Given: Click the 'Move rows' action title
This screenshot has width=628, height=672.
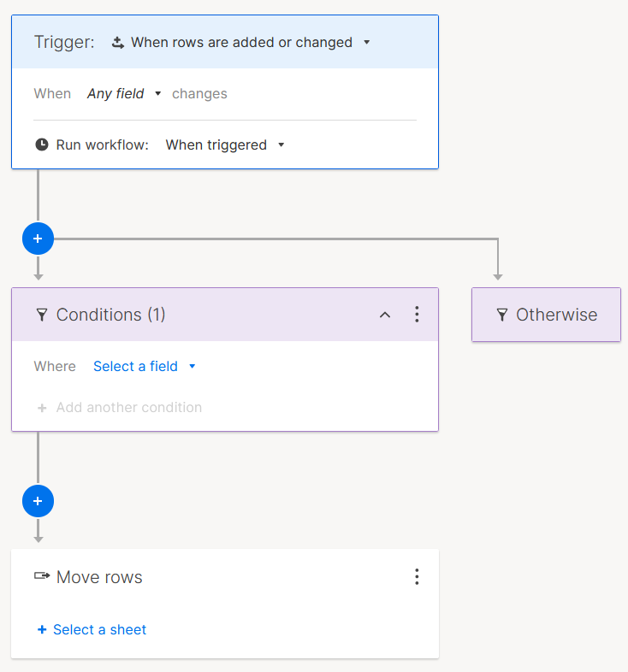Looking at the screenshot, I should [99, 577].
